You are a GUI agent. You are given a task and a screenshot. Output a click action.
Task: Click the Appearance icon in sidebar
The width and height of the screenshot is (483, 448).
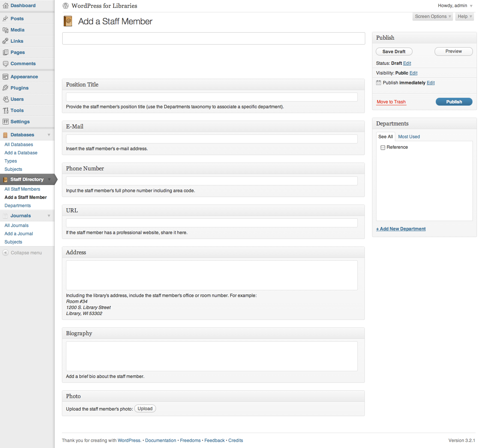[x=5, y=77]
